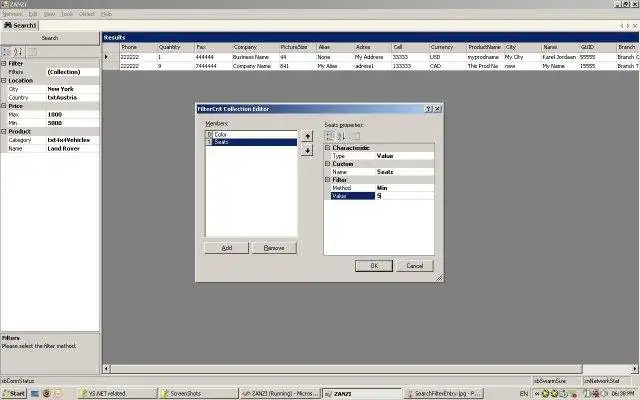Set Categorized view in Collection Editor properties
Image resolution: width=640 pixels, height=400 pixels.
click(x=329, y=136)
